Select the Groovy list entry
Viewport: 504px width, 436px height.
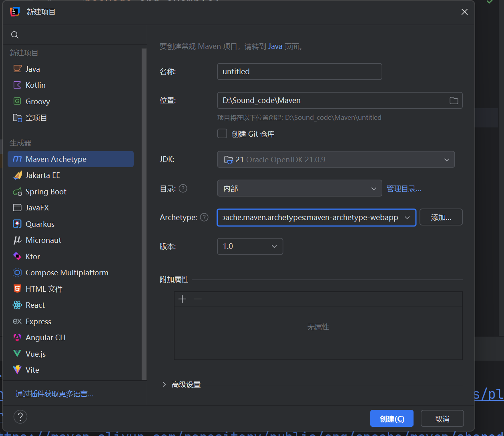70,101
